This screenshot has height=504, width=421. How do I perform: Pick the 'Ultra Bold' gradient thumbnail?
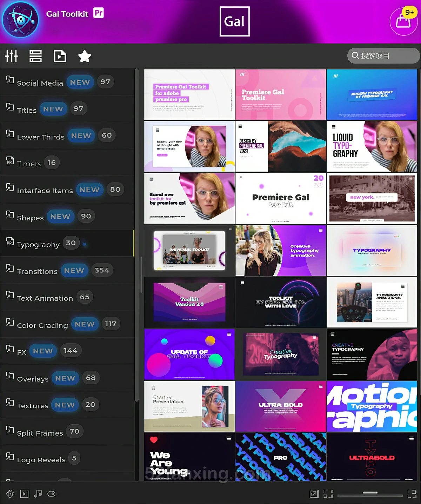[281, 406]
